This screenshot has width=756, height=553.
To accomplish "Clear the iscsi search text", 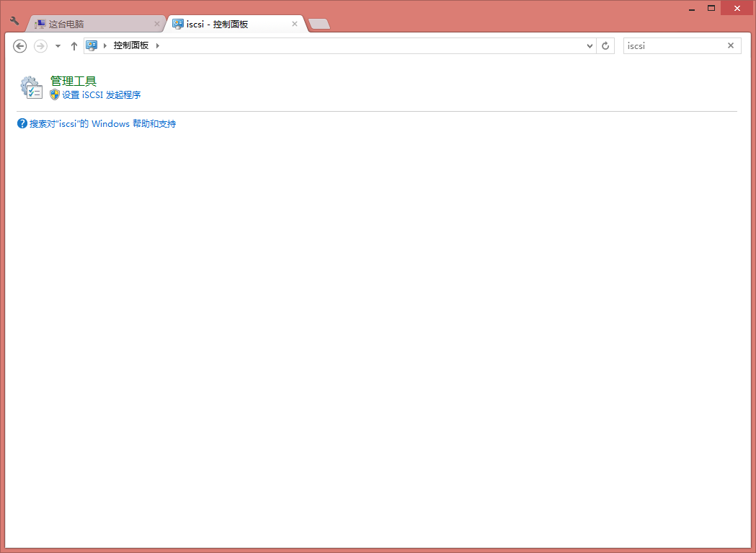I will click(730, 45).
